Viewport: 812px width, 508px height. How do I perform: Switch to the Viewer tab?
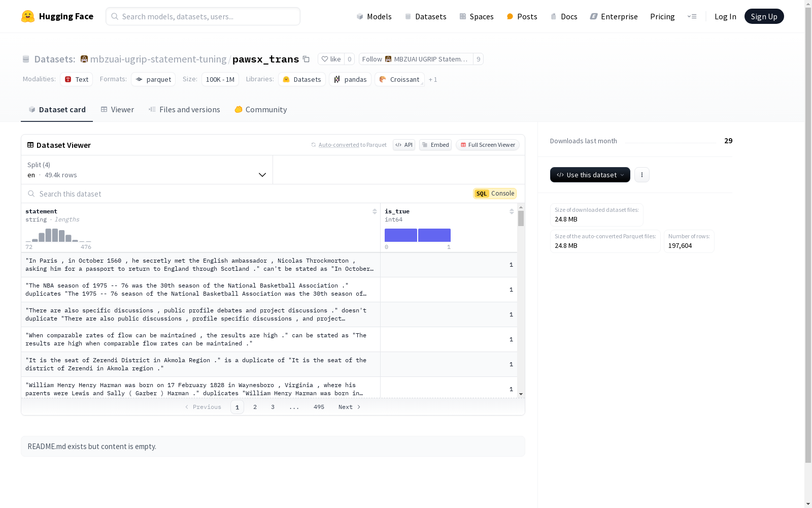point(117,110)
